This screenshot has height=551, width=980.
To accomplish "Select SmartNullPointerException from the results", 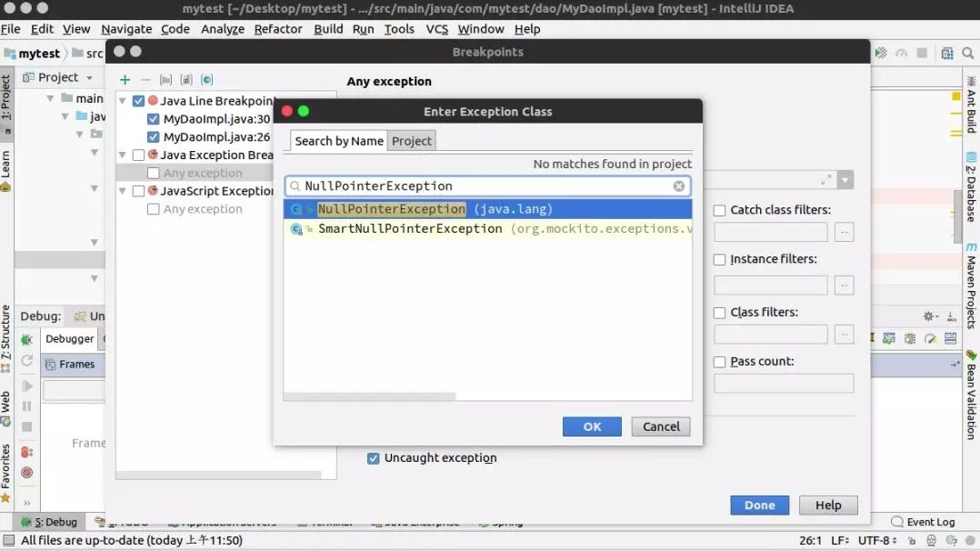I will coord(487,229).
